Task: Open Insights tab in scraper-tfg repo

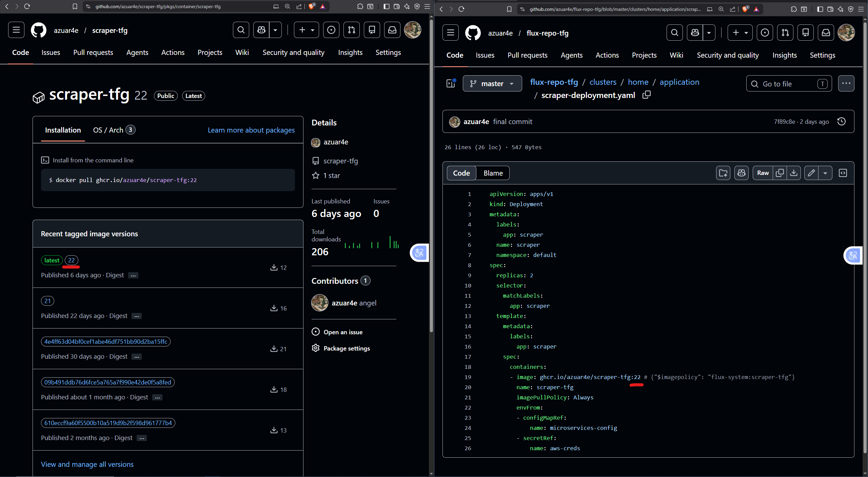Action: [x=350, y=53]
